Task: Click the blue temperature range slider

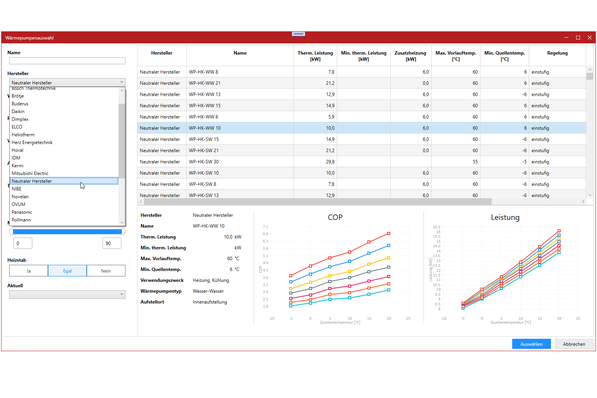Action: click(67, 232)
